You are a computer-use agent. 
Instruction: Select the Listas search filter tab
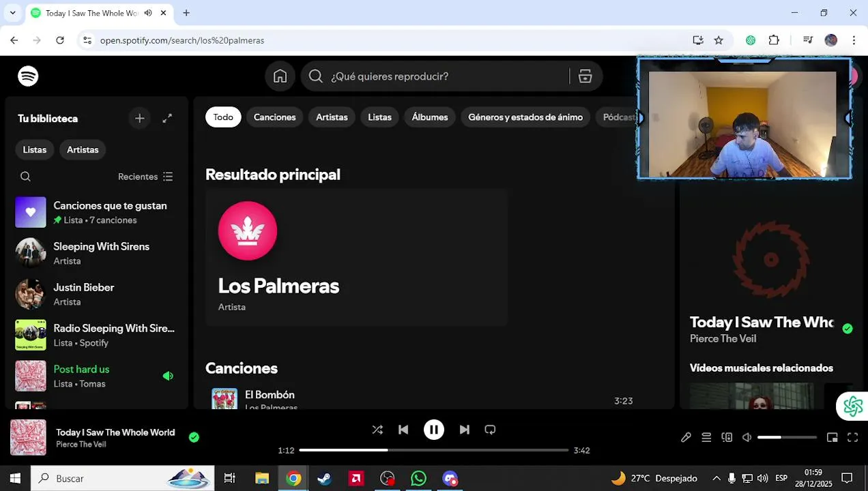(x=379, y=117)
